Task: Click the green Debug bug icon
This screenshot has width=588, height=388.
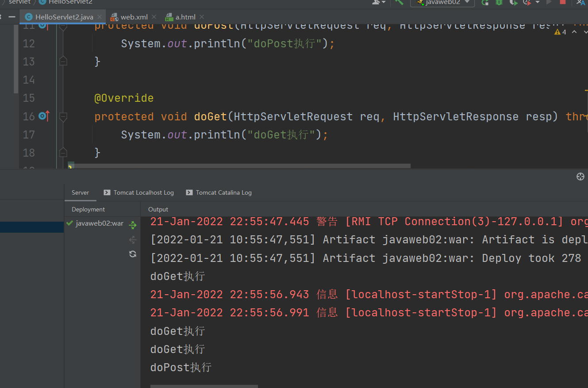Action: [x=499, y=2]
